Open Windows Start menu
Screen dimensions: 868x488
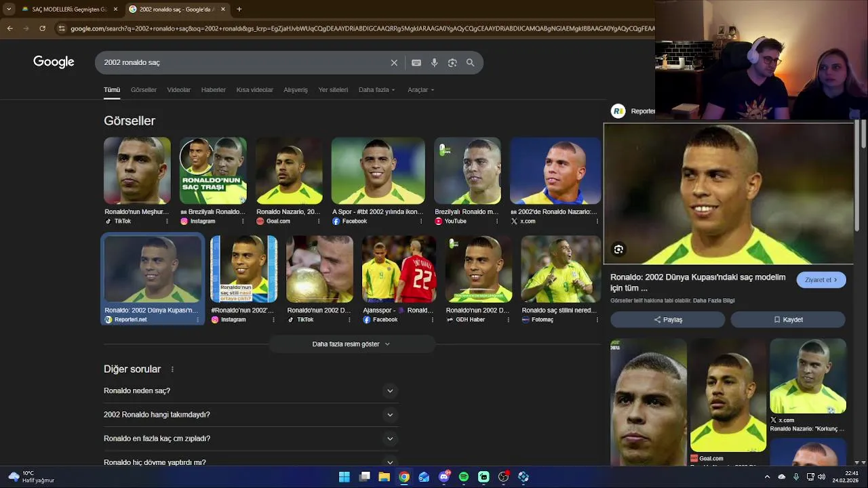point(344,476)
